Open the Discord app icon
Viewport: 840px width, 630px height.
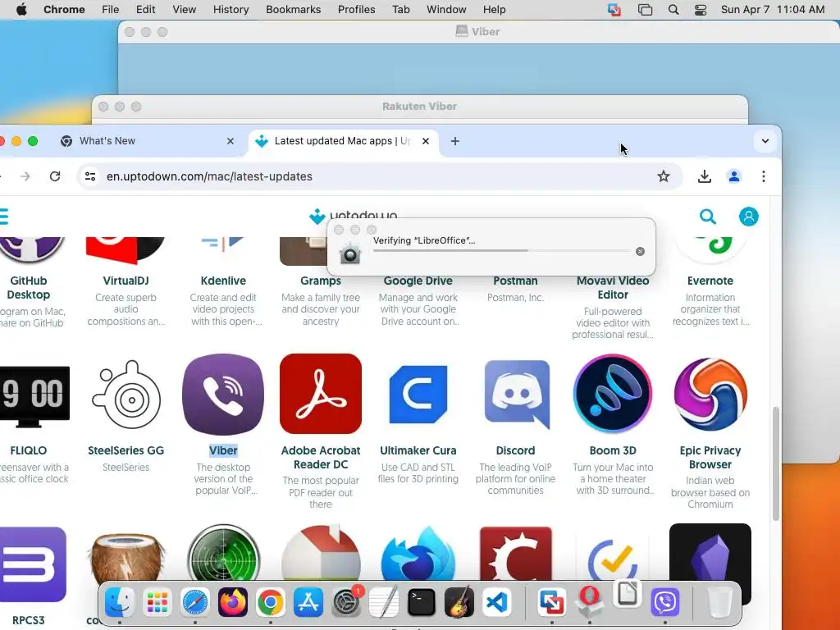pos(517,395)
